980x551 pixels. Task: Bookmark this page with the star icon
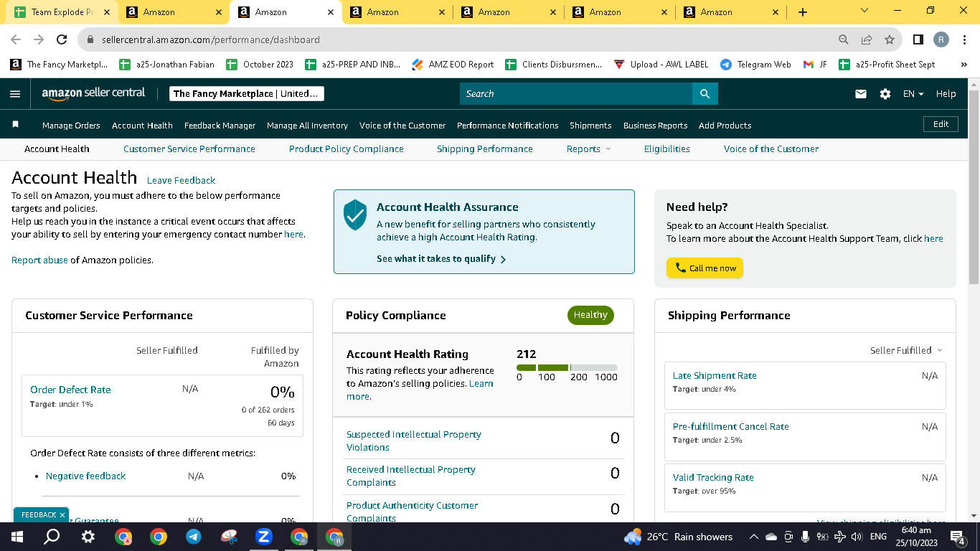click(890, 39)
